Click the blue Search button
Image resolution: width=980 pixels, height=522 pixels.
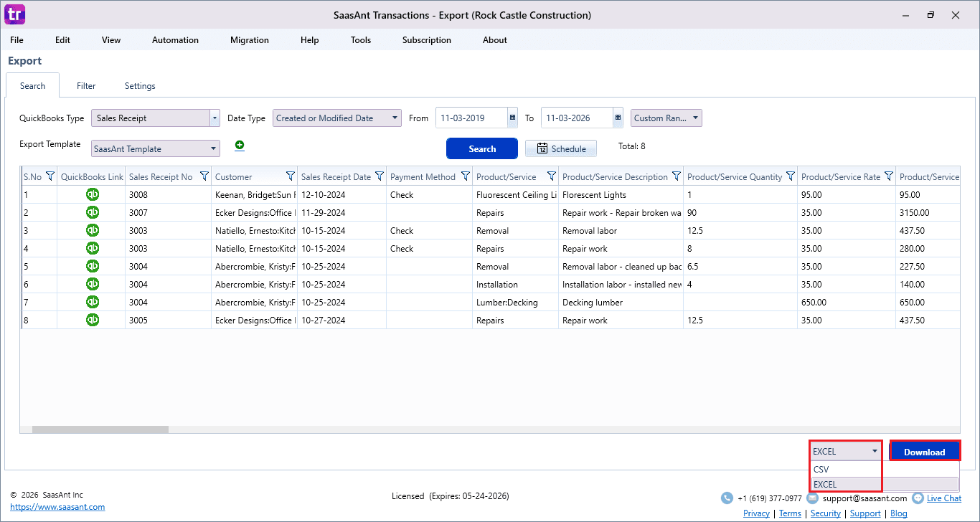482,148
